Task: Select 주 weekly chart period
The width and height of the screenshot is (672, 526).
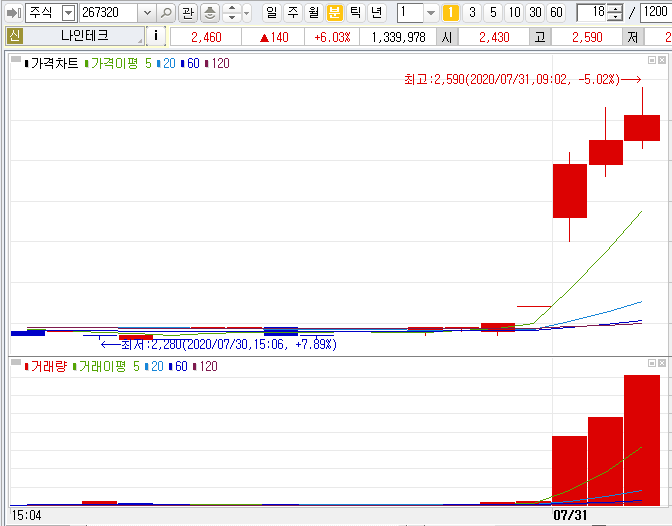Action: (x=293, y=13)
